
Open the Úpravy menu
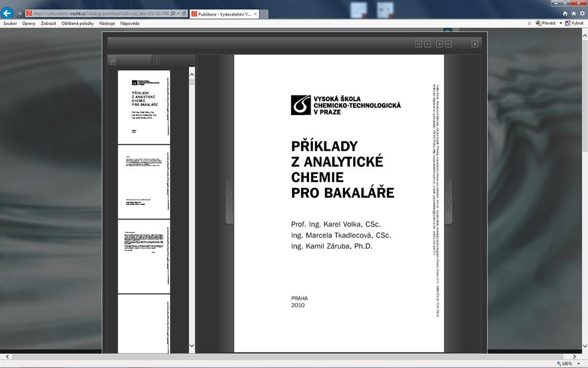point(29,23)
